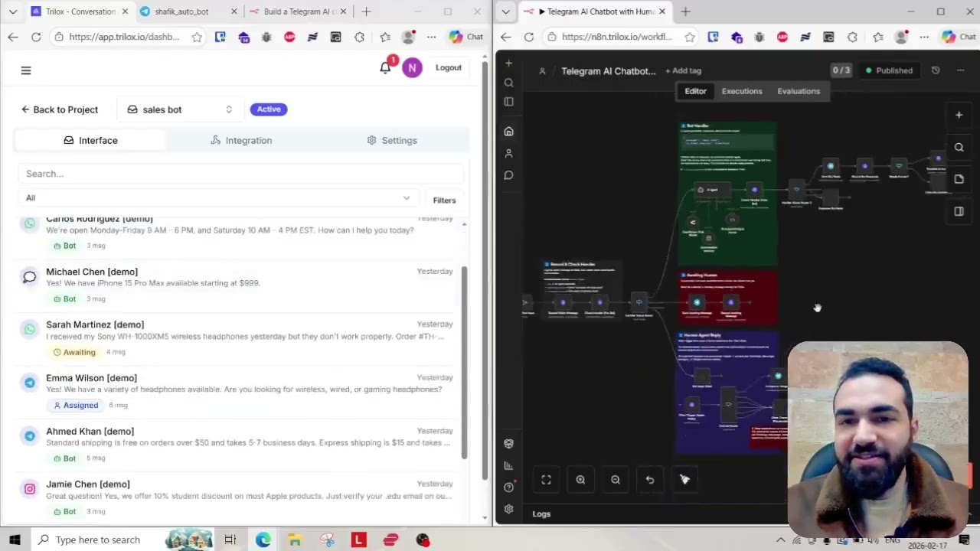Viewport: 980px width, 551px height.
Task: Click the Published status button
Action: [x=889, y=70]
